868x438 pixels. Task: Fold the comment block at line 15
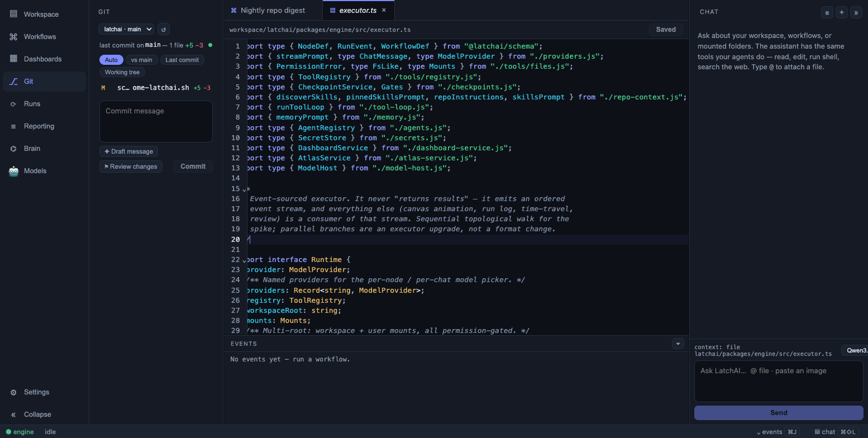click(x=244, y=189)
